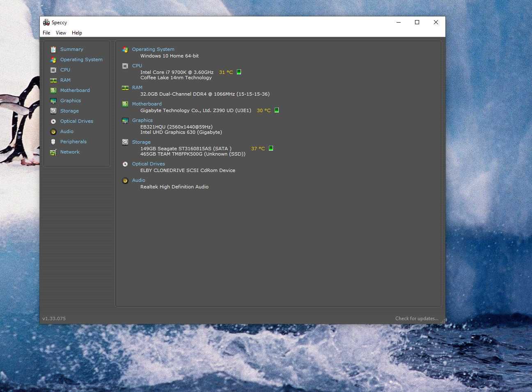The width and height of the screenshot is (532, 392).
Task: Select Graphics in the sidebar list
Action: (x=71, y=101)
